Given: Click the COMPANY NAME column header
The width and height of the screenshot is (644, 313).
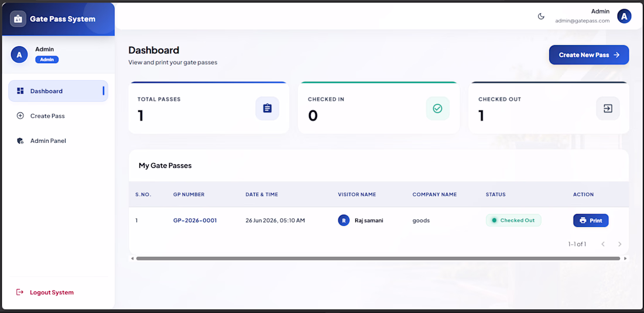Looking at the screenshot, I should pyautogui.click(x=434, y=194).
